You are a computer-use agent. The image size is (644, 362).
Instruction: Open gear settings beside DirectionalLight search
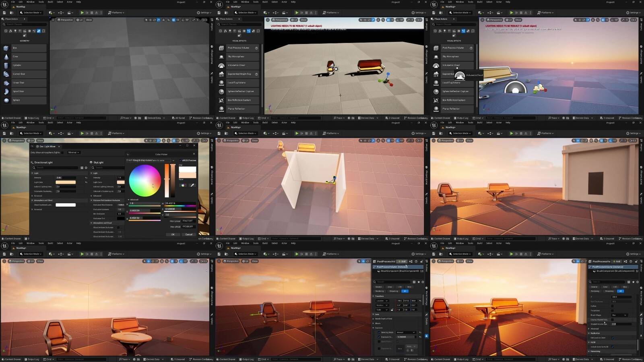(x=86, y=168)
